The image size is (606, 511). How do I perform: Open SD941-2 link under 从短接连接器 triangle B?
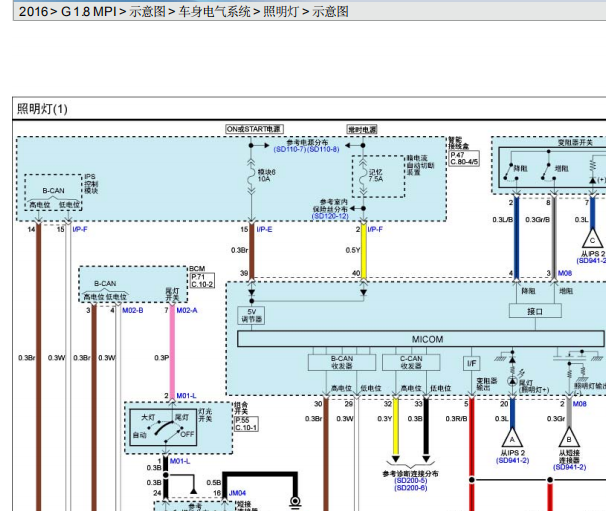569,467
